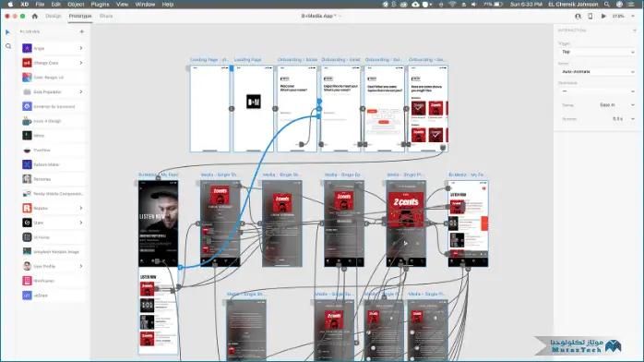Open the Help menu
Screen dimensions: 644x362
click(168, 4)
